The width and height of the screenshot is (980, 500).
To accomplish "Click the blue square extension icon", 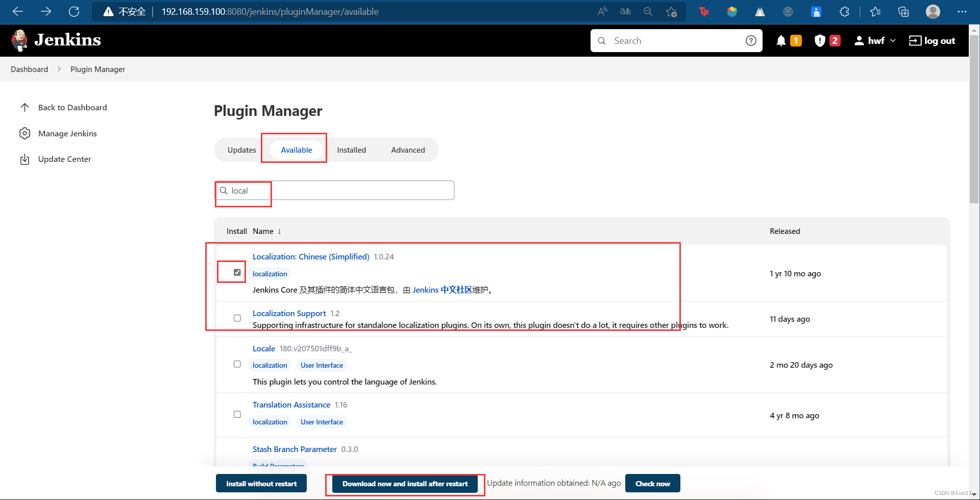I will click(x=816, y=11).
